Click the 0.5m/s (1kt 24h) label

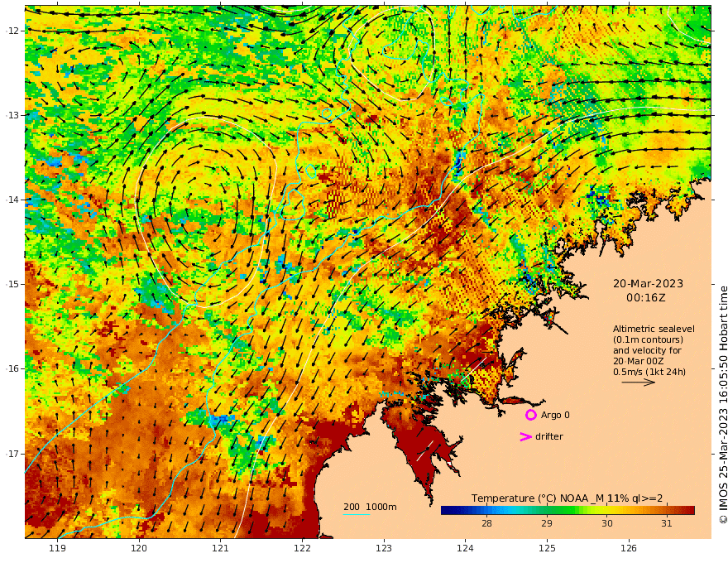click(649, 372)
